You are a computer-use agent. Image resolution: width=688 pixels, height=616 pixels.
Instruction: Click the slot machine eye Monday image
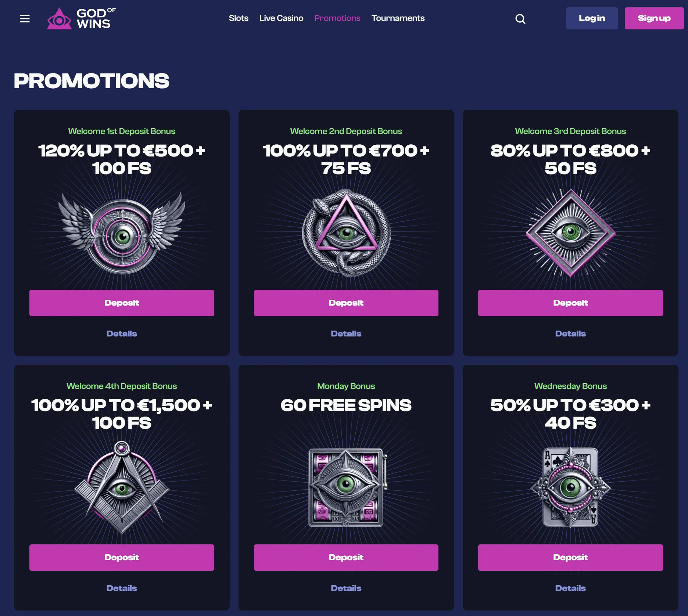tap(346, 488)
